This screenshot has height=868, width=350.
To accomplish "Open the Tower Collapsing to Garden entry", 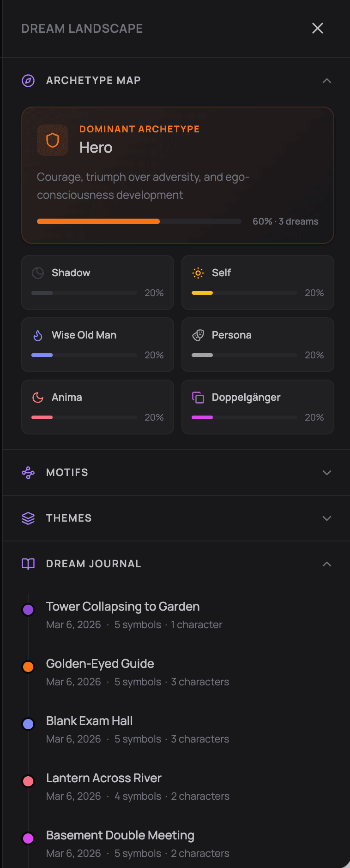I will pyautogui.click(x=123, y=607).
